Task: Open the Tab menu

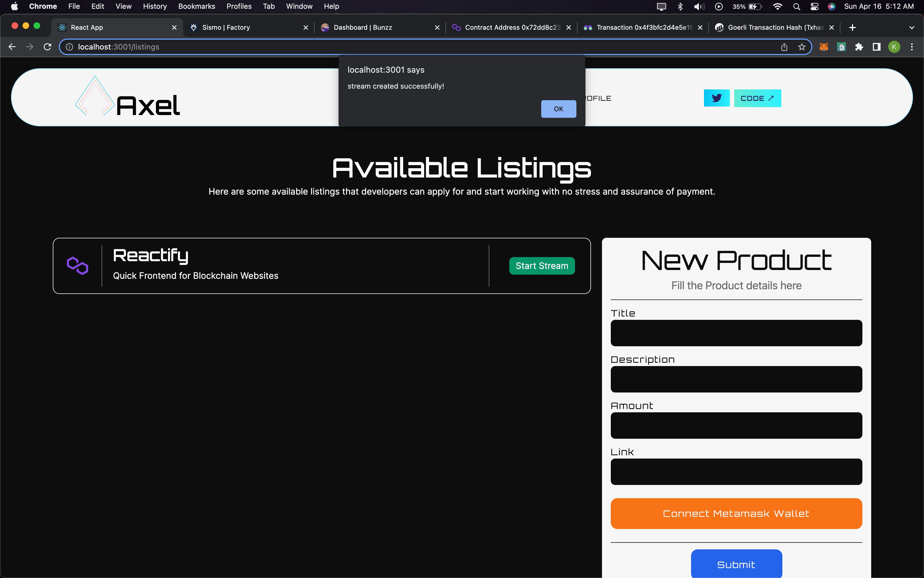Action: [x=269, y=6]
